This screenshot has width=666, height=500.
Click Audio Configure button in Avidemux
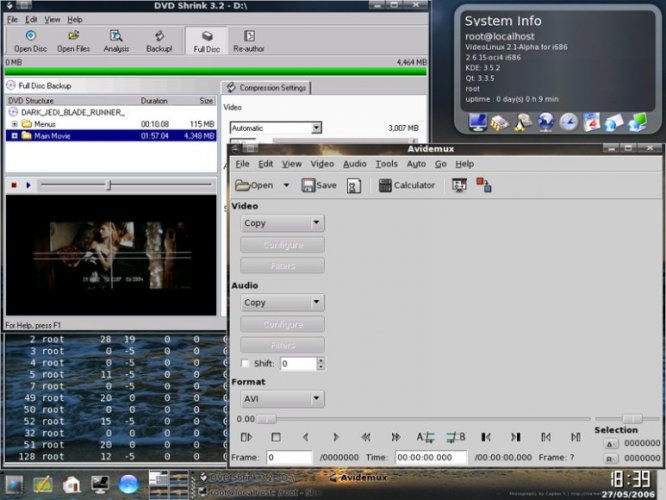click(x=282, y=325)
